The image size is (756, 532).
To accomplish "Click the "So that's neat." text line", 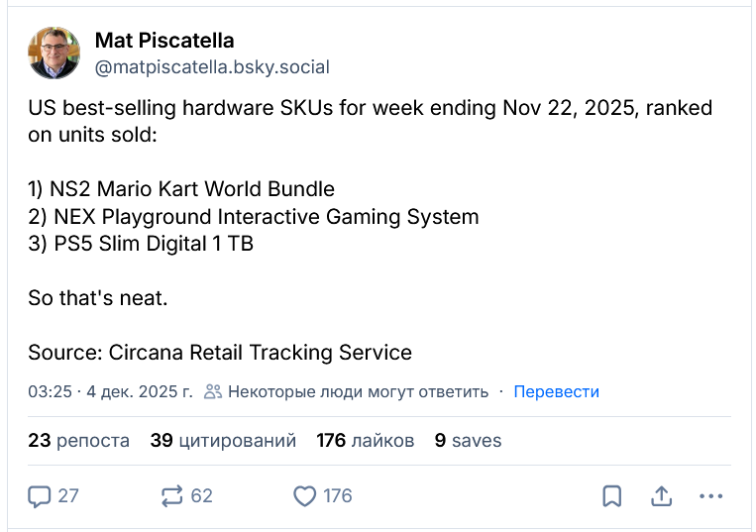I will click(x=97, y=297).
